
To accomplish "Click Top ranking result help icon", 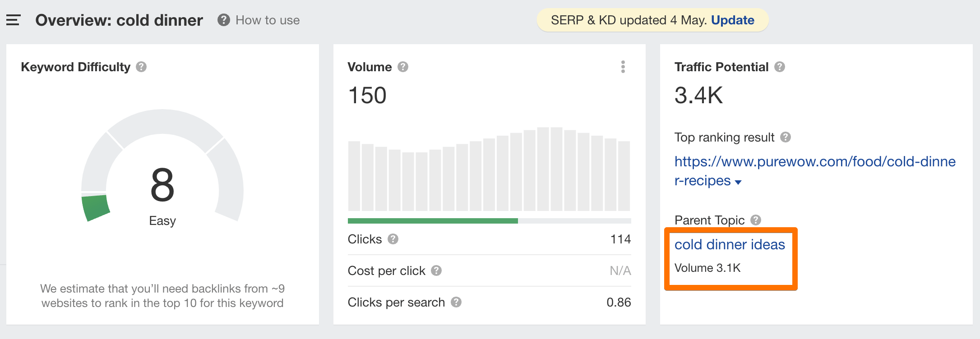I will point(786,137).
